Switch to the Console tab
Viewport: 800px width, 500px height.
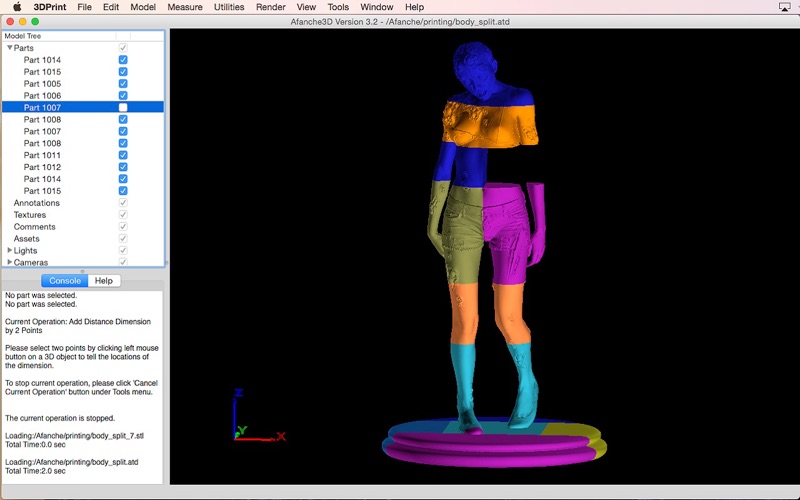tap(65, 281)
